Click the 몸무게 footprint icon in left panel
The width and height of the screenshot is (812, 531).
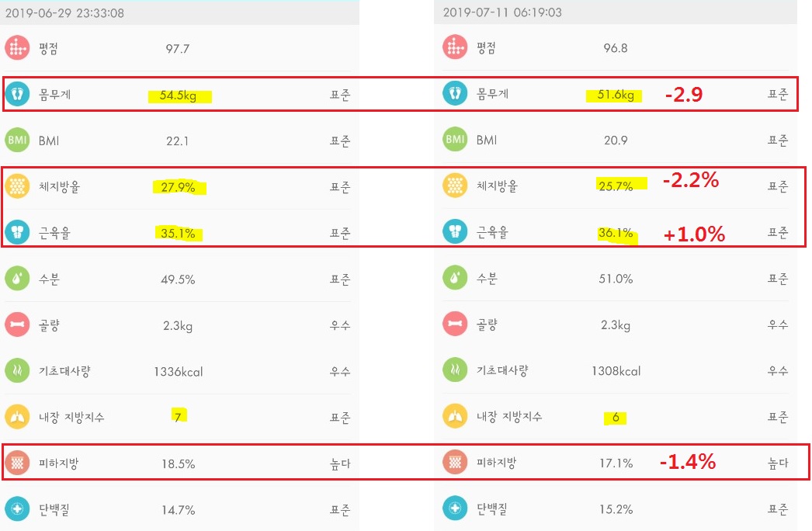17,94
